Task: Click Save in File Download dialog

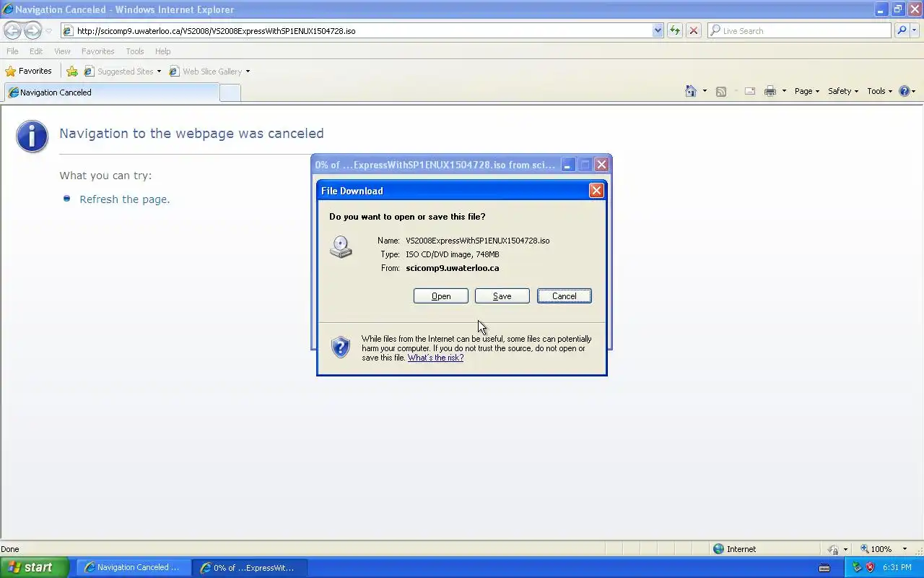Action: tap(502, 296)
